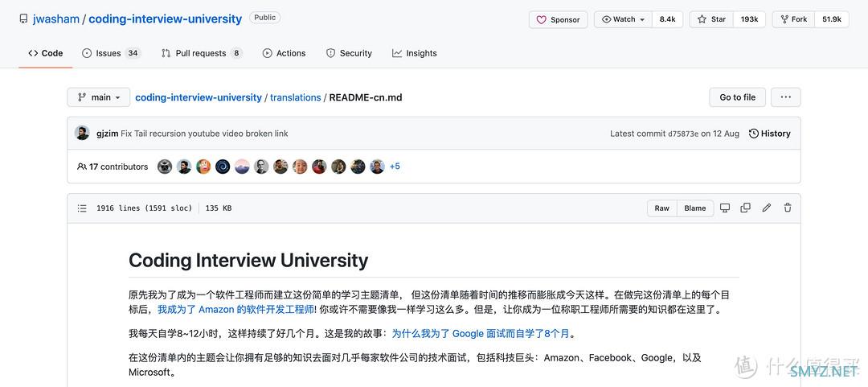The height and width of the screenshot is (387, 868).
Task: Go to the Actions tab
Action: 284,53
